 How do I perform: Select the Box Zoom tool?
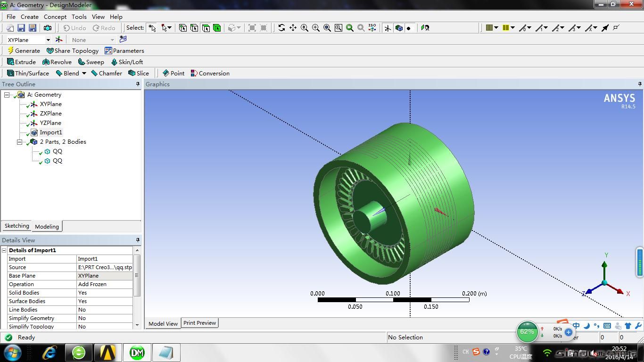(x=315, y=28)
